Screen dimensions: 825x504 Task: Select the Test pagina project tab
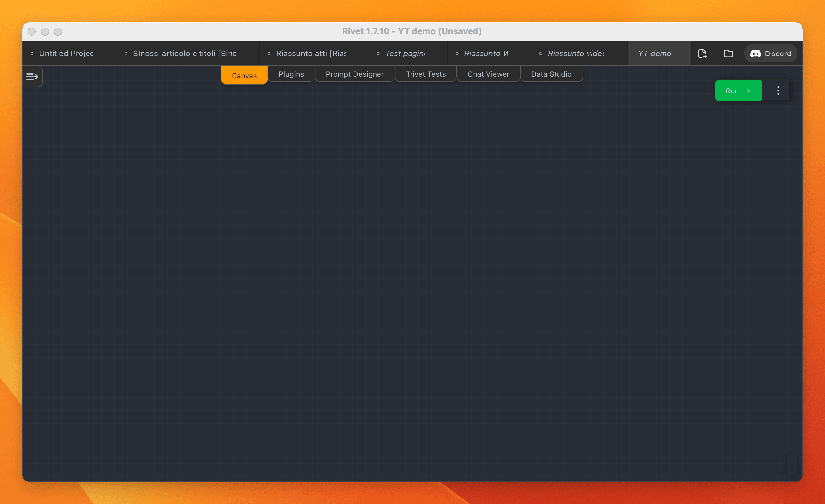[408, 54]
